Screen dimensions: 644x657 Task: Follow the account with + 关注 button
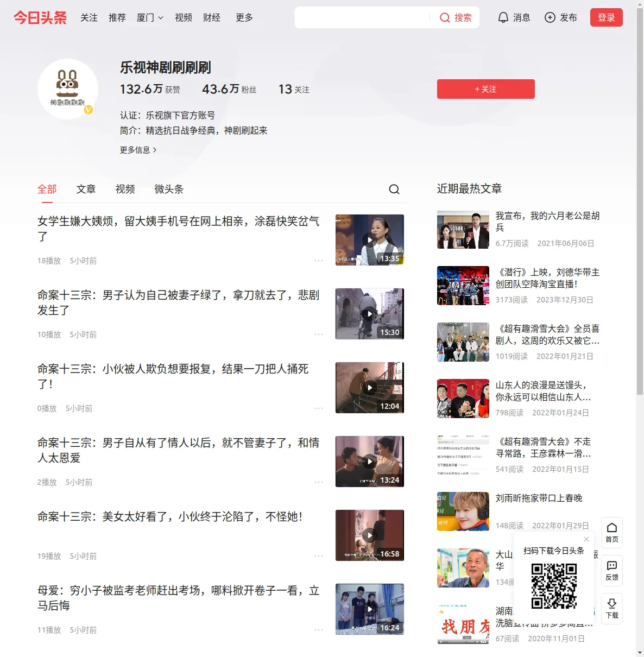tap(486, 89)
